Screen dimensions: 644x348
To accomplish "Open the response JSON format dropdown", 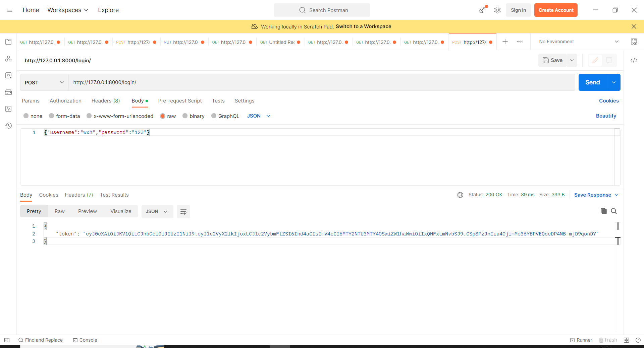I will 157,212.
